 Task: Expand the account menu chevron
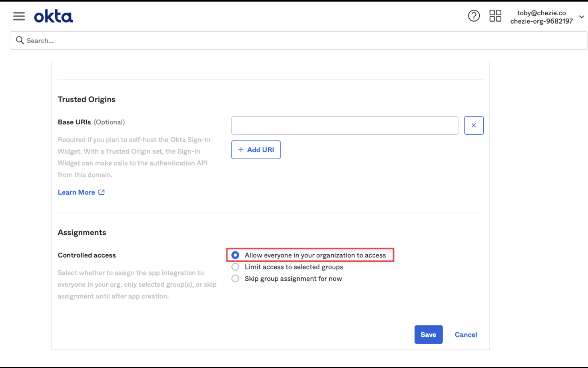click(581, 17)
